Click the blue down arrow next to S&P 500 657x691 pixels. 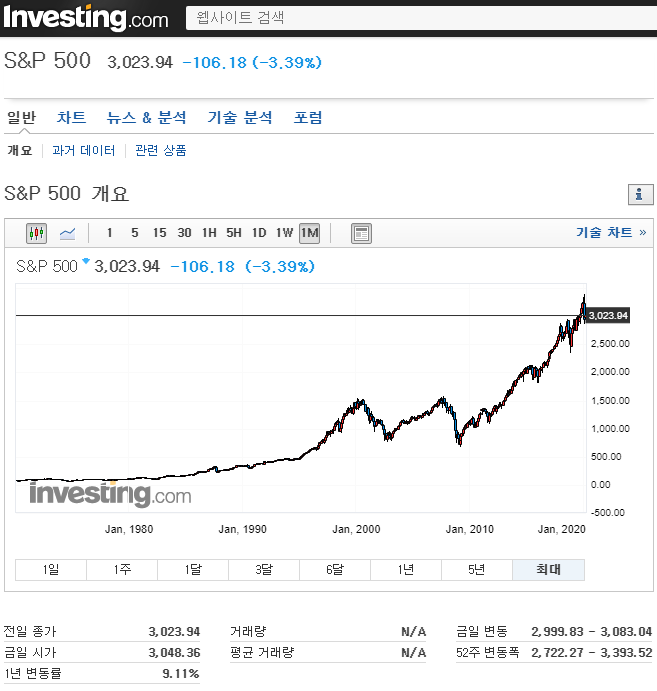86,260
